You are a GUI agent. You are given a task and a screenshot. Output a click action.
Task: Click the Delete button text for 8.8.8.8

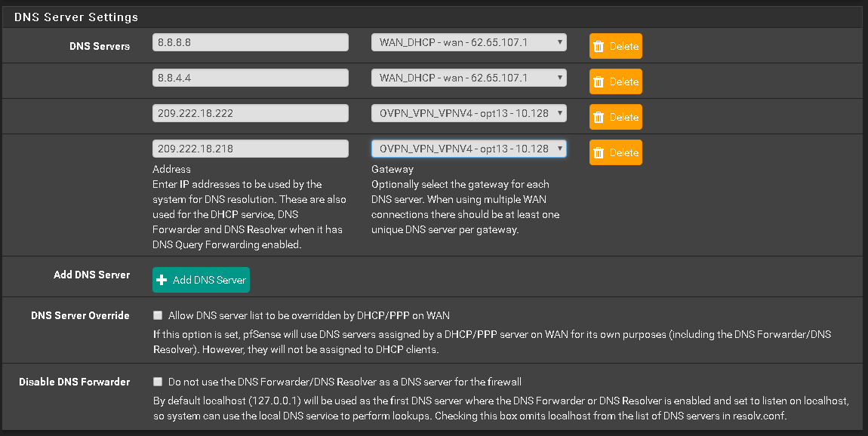click(624, 46)
